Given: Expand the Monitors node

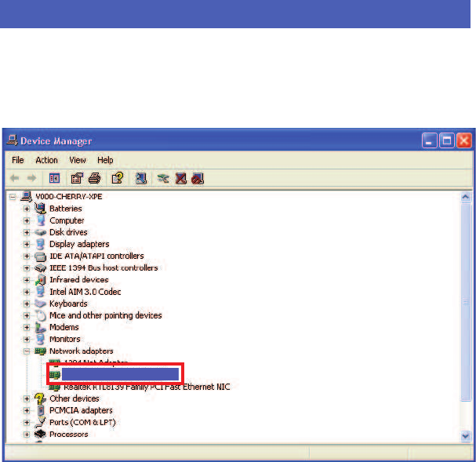Looking at the screenshot, I should click(x=27, y=339).
